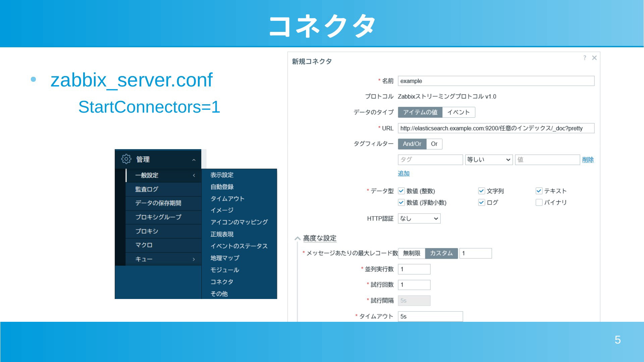Viewport: 644px width, 362px height.
Task: Open プロキシグループ menu item
Action: tap(164, 217)
